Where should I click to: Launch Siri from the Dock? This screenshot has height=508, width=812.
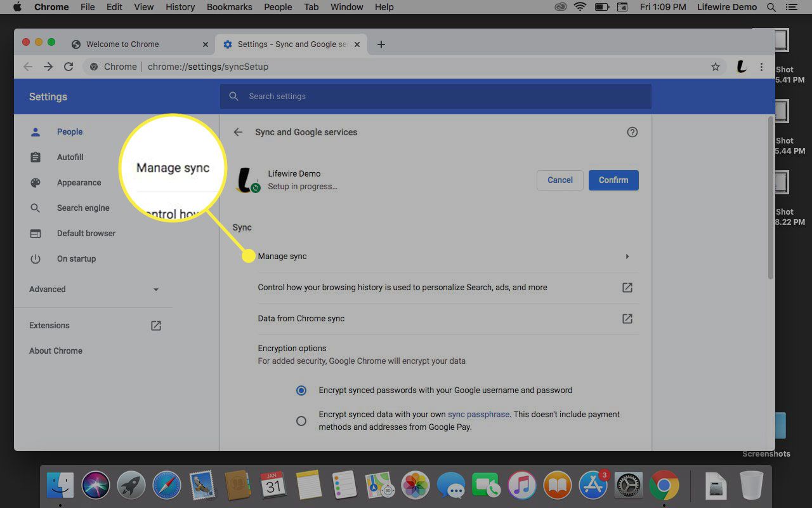click(x=96, y=486)
